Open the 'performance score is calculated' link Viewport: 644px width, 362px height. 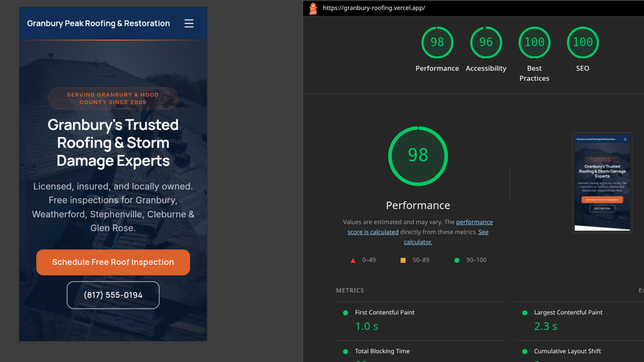pos(420,227)
